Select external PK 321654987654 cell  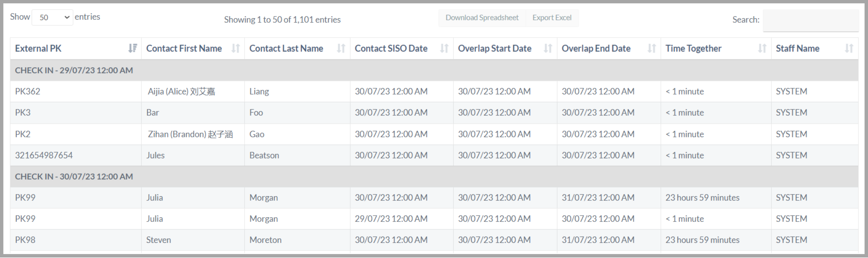tap(44, 155)
